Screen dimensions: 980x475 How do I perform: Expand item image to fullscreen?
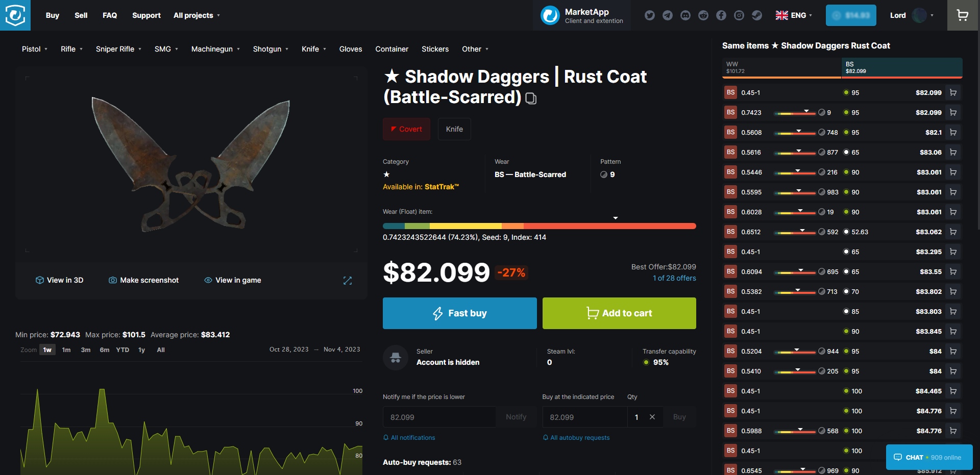348,281
